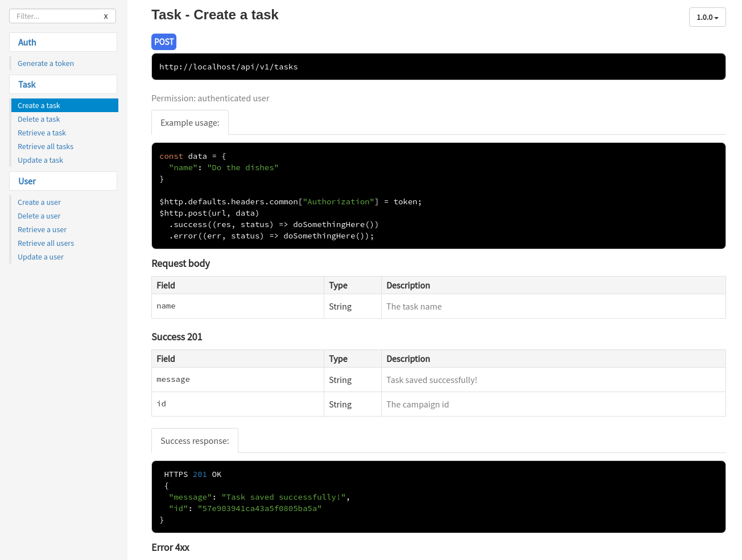Viewport: 742px width, 560px height.
Task: Click the Success 201 heading
Action: coord(177,336)
